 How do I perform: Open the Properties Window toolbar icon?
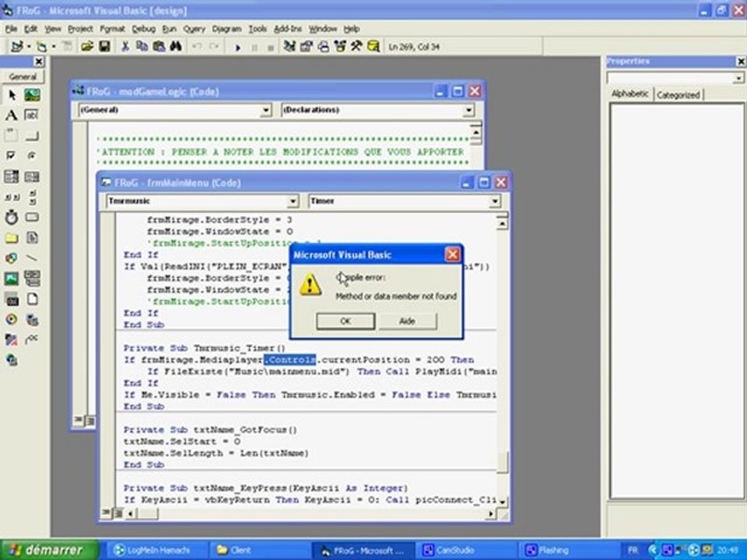[x=307, y=46]
